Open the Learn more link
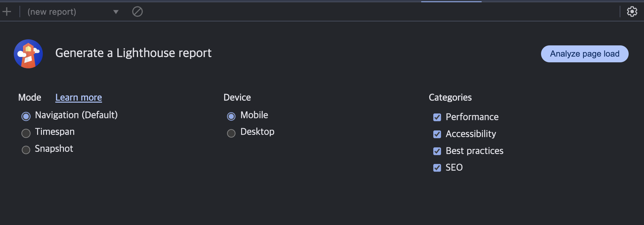The image size is (644, 225). click(x=79, y=97)
